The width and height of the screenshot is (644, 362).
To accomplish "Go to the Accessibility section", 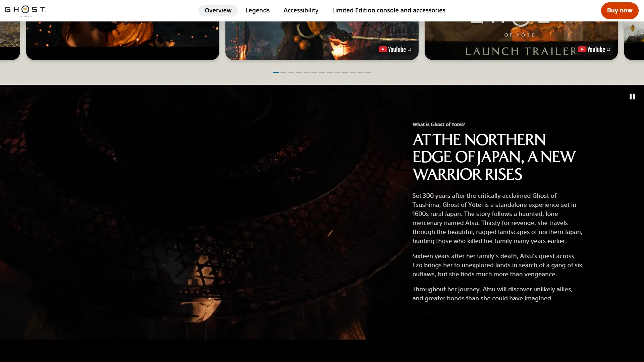I will tap(301, 10).
